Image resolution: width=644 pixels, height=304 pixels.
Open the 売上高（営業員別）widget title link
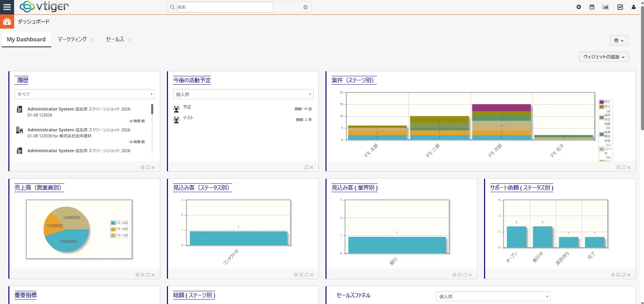coord(38,187)
